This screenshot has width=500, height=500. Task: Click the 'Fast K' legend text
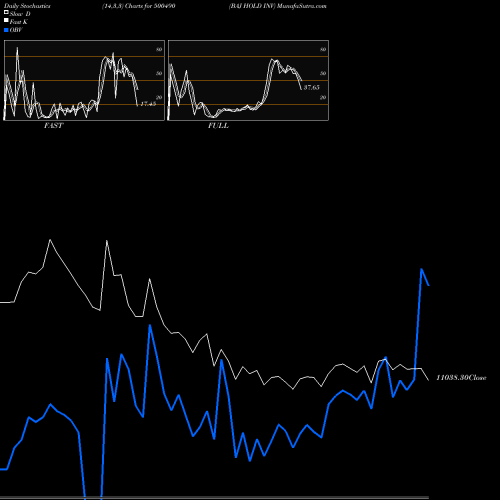[x=19, y=22]
